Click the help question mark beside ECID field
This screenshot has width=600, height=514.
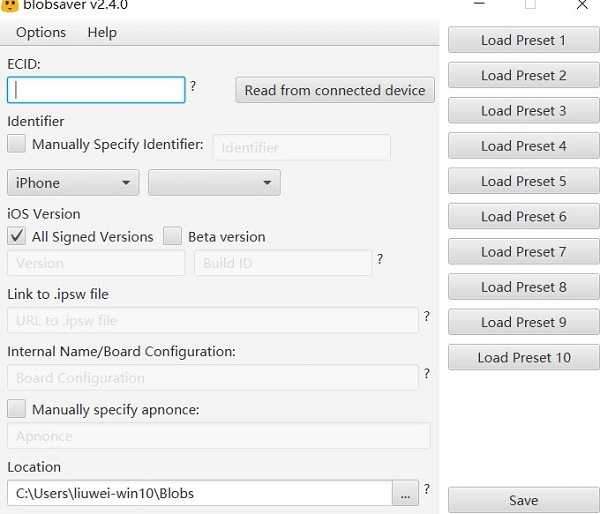[193, 86]
